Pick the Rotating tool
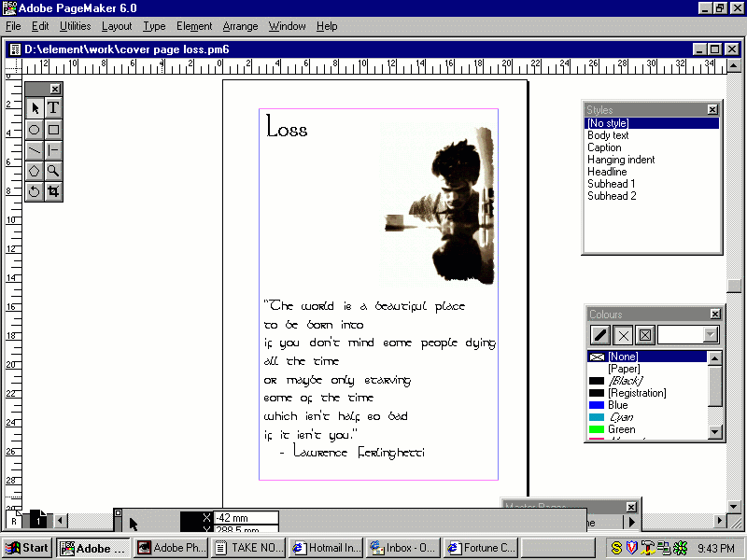 (x=35, y=191)
